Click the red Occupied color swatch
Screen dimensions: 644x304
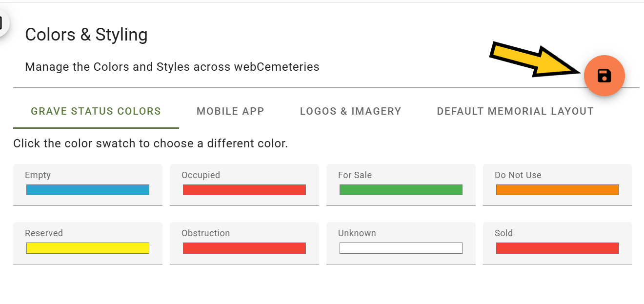tap(244, 190)
